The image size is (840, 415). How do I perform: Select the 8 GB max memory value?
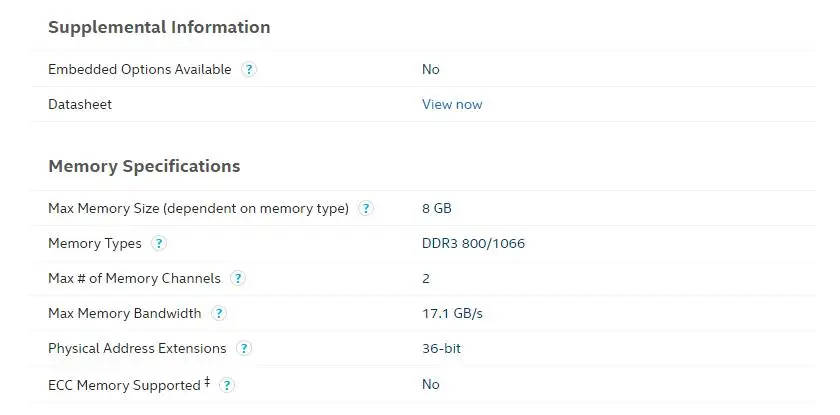(437, 208)
